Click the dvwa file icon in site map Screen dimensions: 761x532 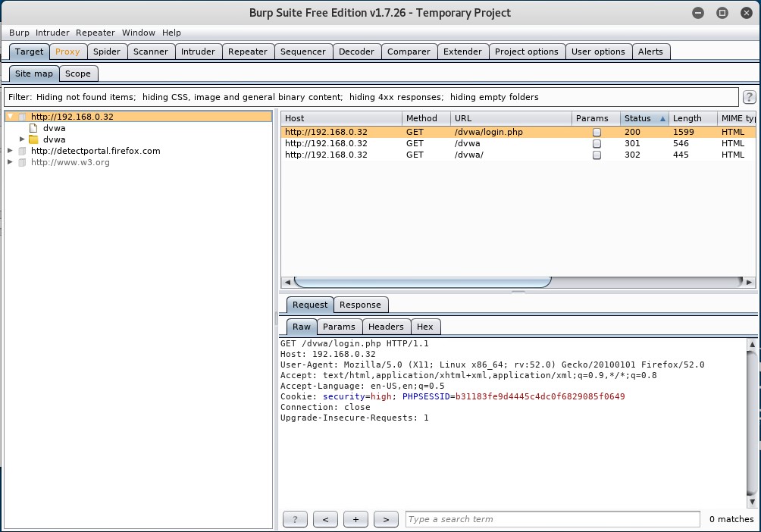33,128
